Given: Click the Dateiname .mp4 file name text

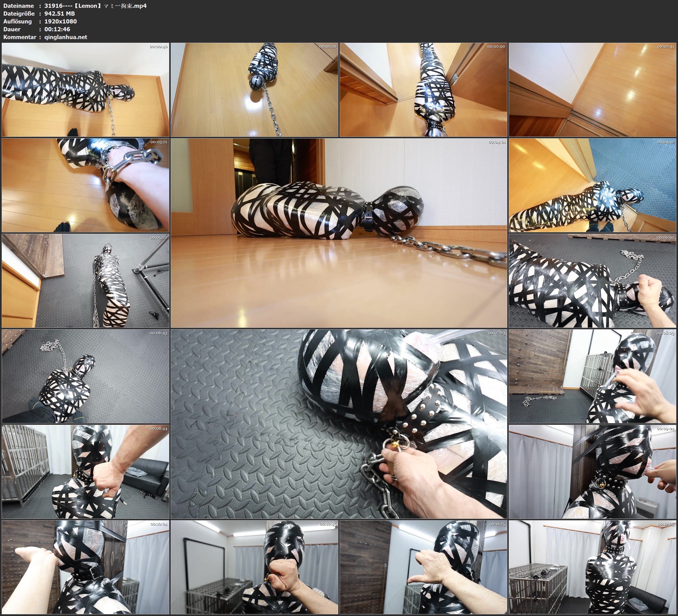Looking at the screenshot, I should click(x=96, y=6).
